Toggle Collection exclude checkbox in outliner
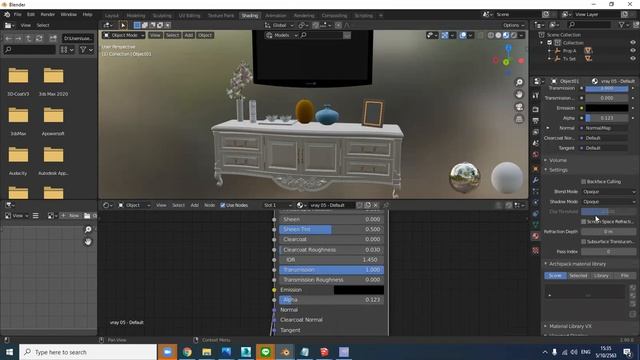Viewport: 640px width, 360px height. point(549,42)
